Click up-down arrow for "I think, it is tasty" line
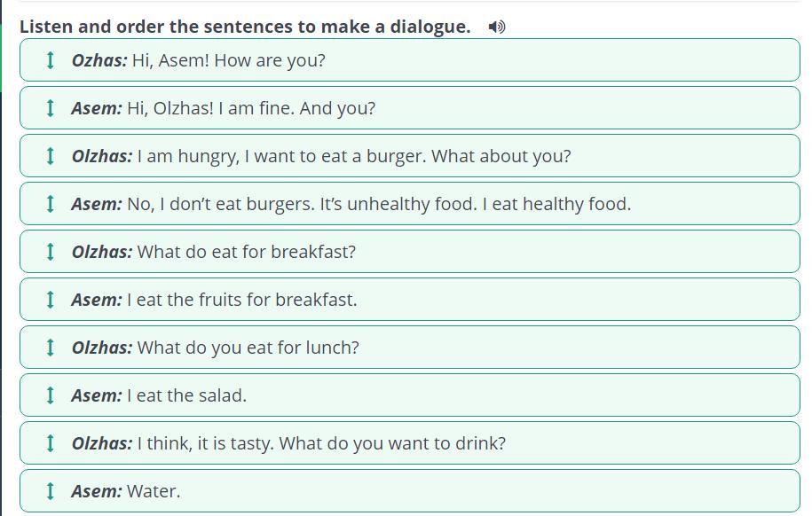812x516 pixels. [x=51, y=443]
